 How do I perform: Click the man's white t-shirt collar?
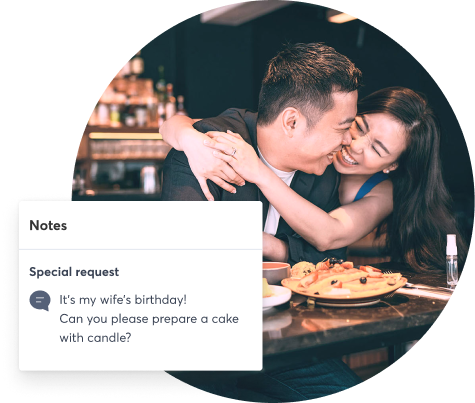coord(278,170)
